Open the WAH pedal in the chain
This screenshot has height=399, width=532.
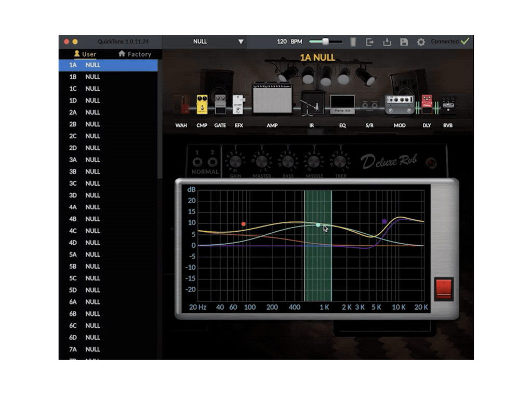182,105
